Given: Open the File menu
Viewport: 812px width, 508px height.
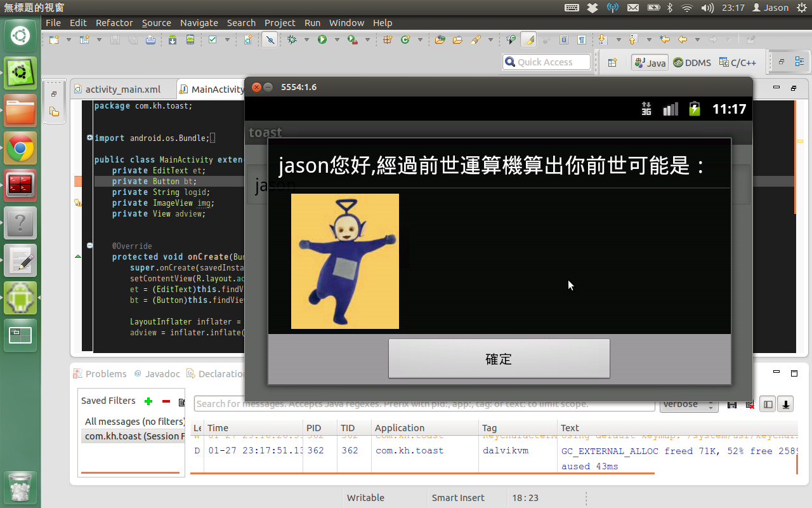Looking at the screenshot, I should 53,22.
